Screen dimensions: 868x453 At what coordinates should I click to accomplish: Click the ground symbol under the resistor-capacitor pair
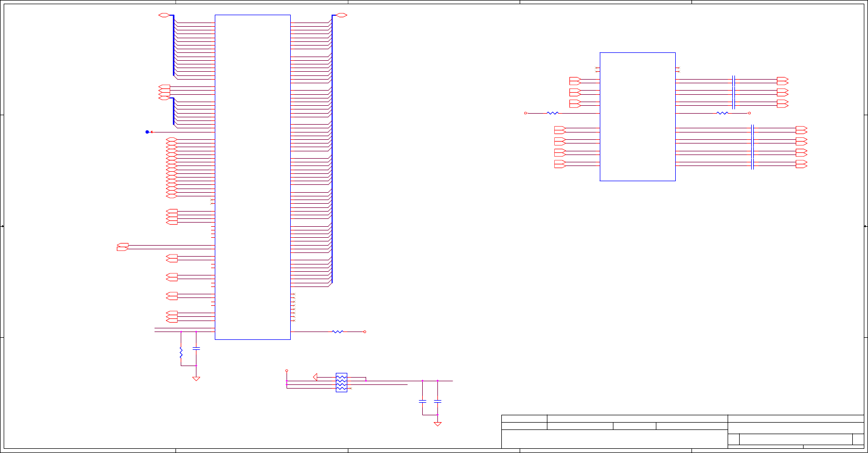[x=196, y=378]
